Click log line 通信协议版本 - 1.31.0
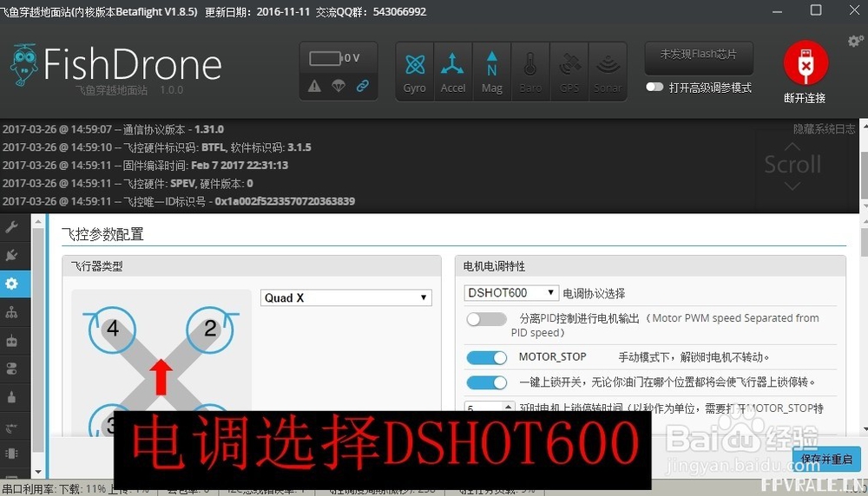 click(x=113, y=129)
